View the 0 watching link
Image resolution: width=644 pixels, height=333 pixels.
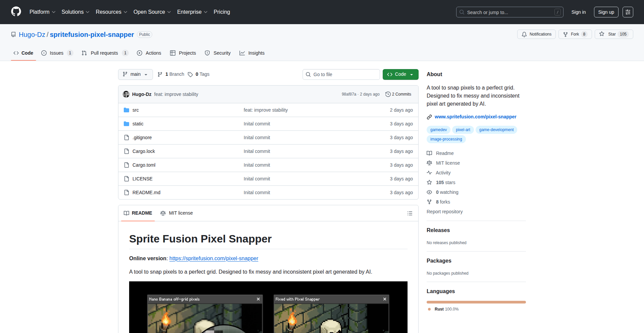443,192
